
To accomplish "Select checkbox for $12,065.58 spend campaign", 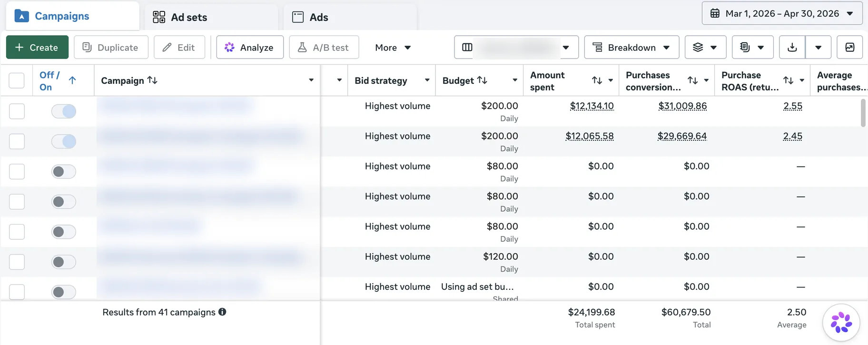I will click(x=17, y=141).
